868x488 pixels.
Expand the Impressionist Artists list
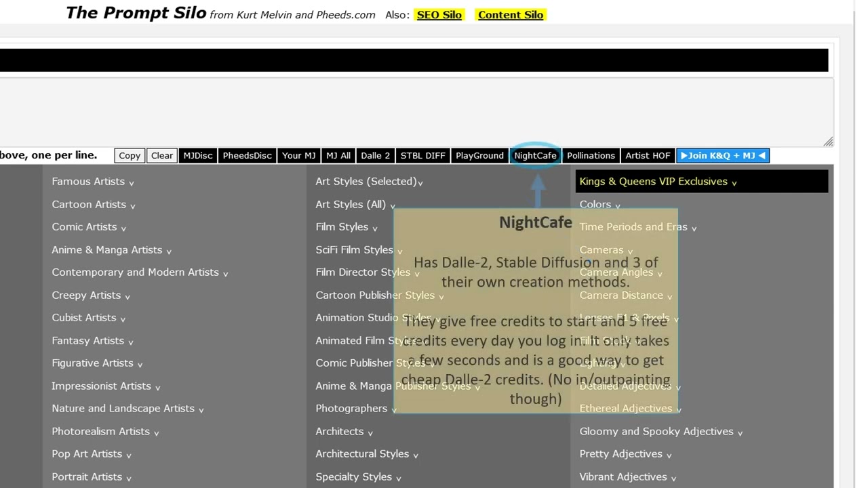pos(106,386)
